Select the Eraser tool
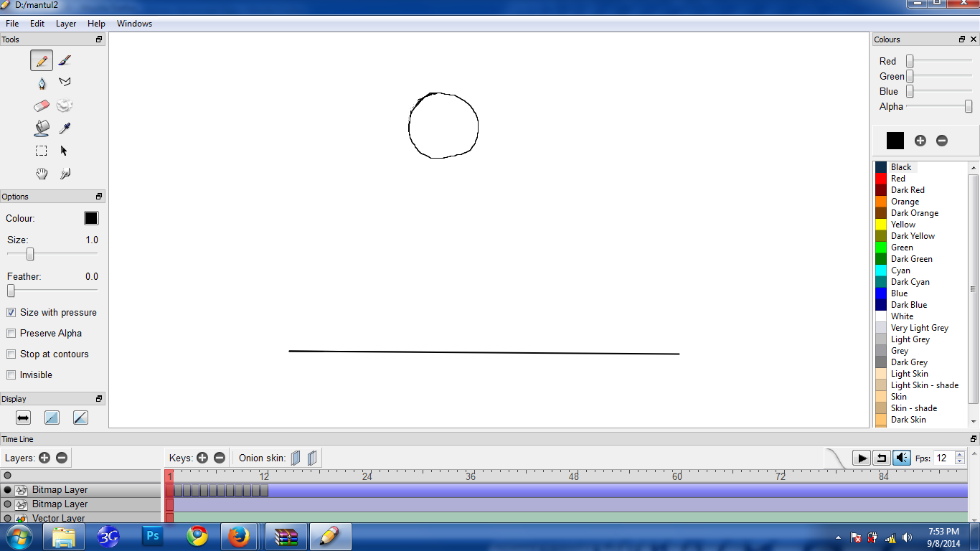This screenshot has width=980, height=551. coord(42,106)
